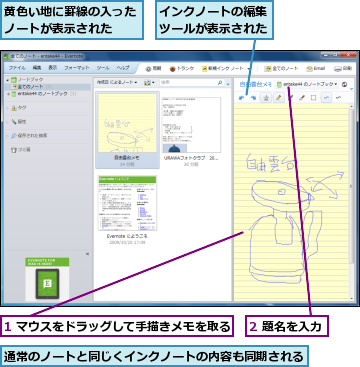Open the ファイル menu
This screenshot has width=360, height=367.
click(17, 68)
